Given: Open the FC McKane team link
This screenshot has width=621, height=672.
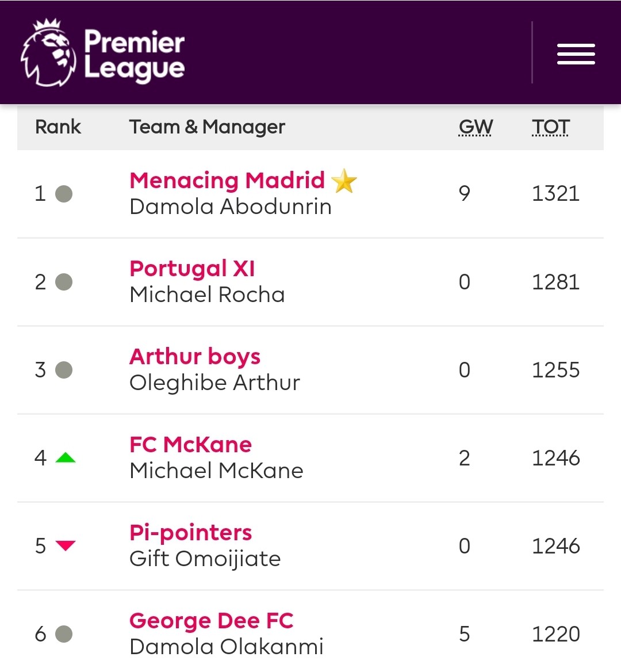Looking at the screenshot, I should (x=190, y=444).
